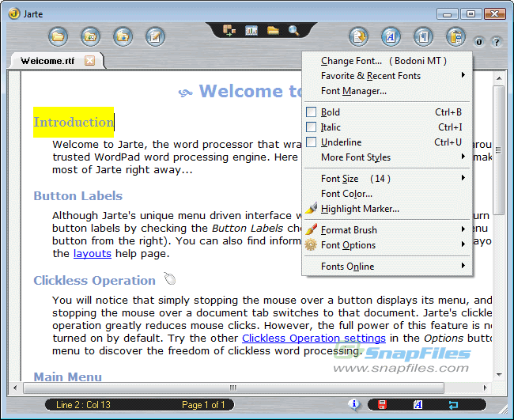The height and width of the screenshot is (420, 514).
Task: Click the blue word wrap arrow icon
Action: [453, 405]
